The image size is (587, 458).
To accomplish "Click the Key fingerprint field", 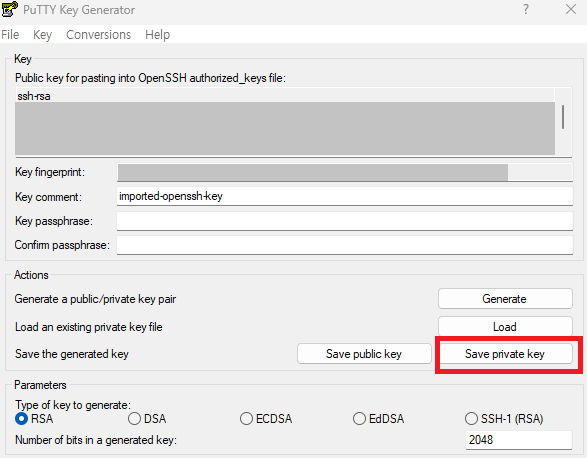I will (x=345, y=172).
